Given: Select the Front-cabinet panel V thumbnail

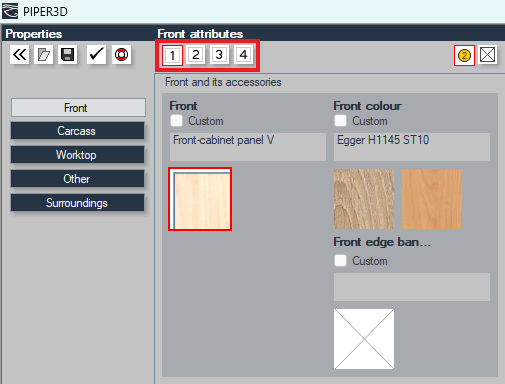Looking at the screenshot, I should 200,199.
